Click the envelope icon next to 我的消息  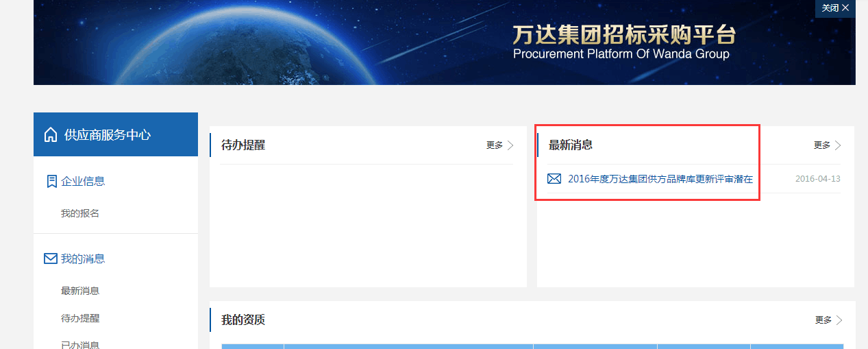[x=51, y=258]
